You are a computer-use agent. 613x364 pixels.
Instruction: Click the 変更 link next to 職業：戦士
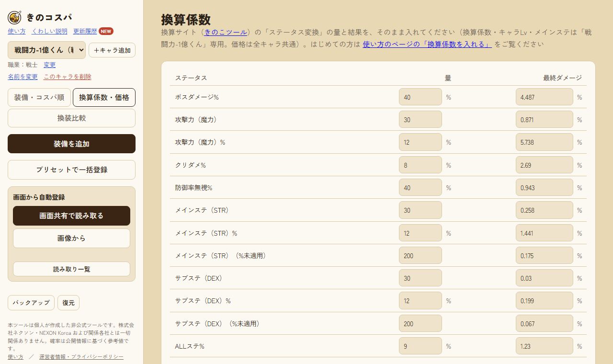pyautogui.click(x=50, y=65)
